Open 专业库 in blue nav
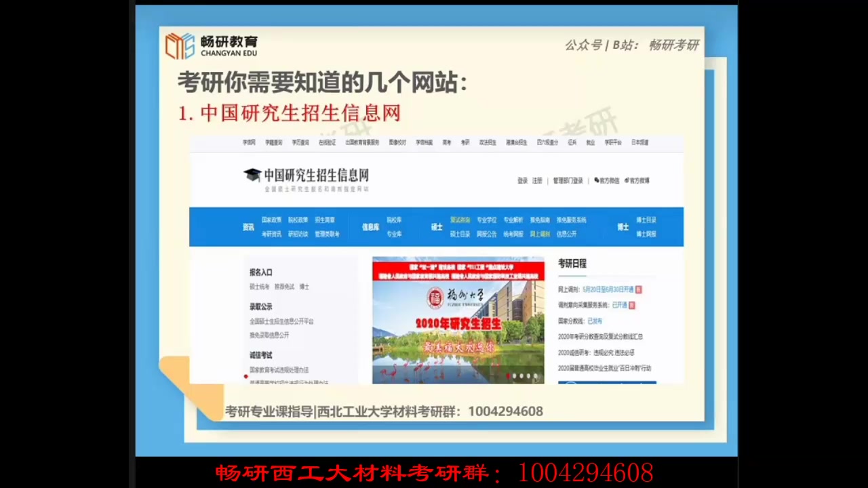The image size is (868, 488). [x=394, y=234]
